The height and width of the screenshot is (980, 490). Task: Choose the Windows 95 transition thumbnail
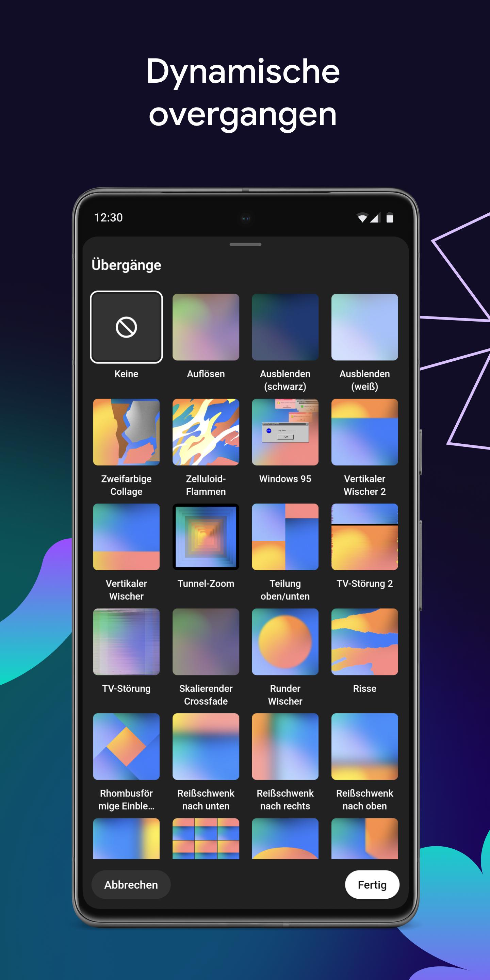point(285,432)
